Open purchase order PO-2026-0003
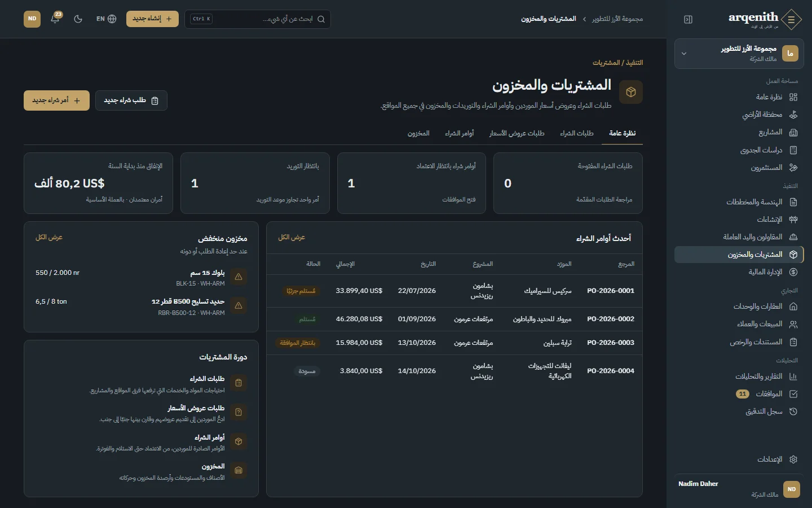The image size is (812, 508). pyautogui.click(x=454, y=343)
